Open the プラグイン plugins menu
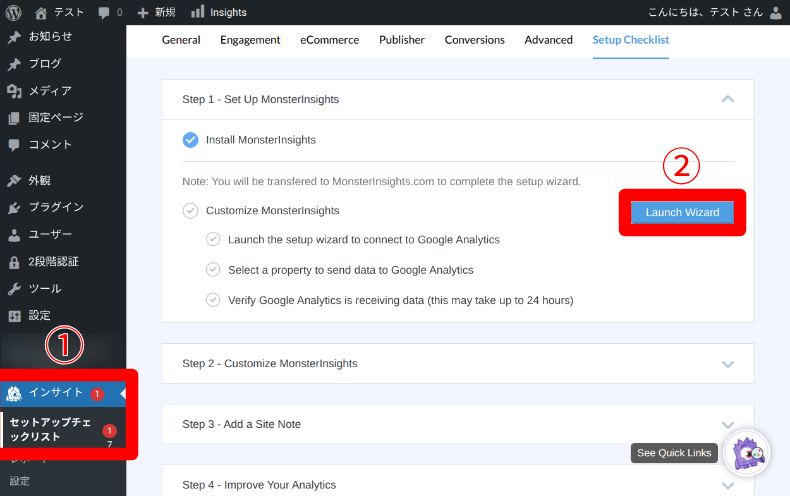Screen dimensions: 790x496 pyautogui.click(x=55, y=208)
